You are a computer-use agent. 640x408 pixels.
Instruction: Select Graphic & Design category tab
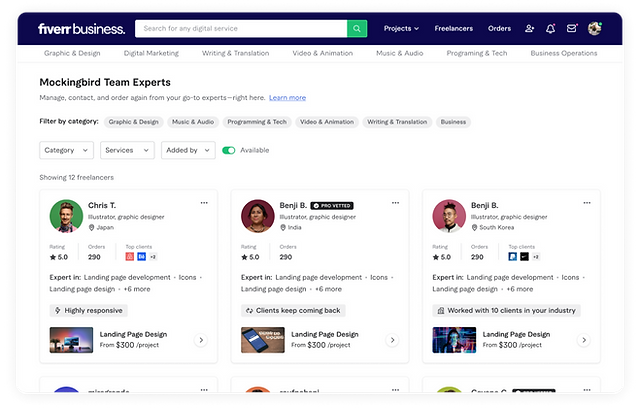(72, 53)
